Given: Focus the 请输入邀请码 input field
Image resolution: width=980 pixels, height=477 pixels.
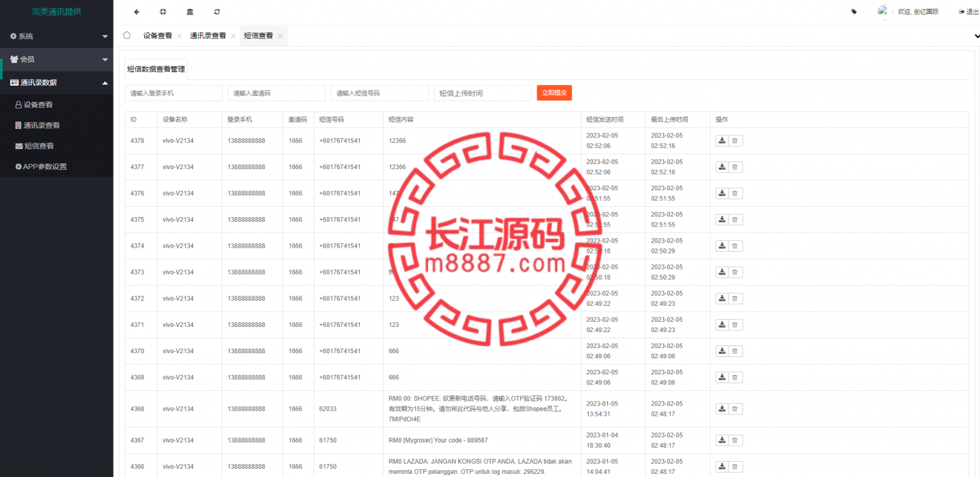Looking at the screenshot, I should coord(276,93).
